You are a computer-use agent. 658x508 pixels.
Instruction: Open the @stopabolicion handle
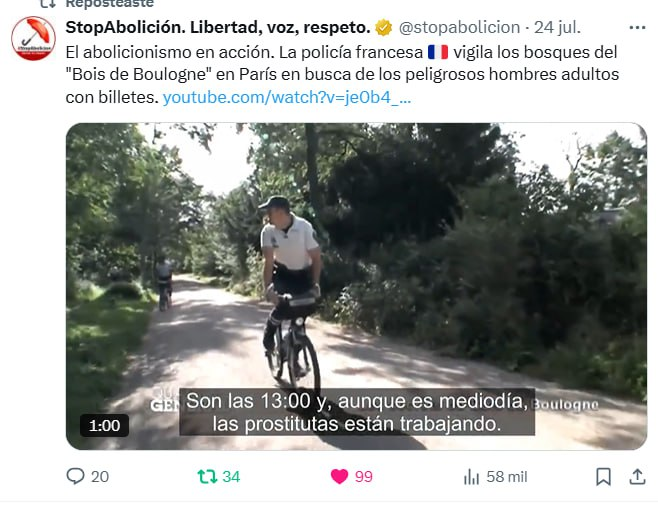459,28
